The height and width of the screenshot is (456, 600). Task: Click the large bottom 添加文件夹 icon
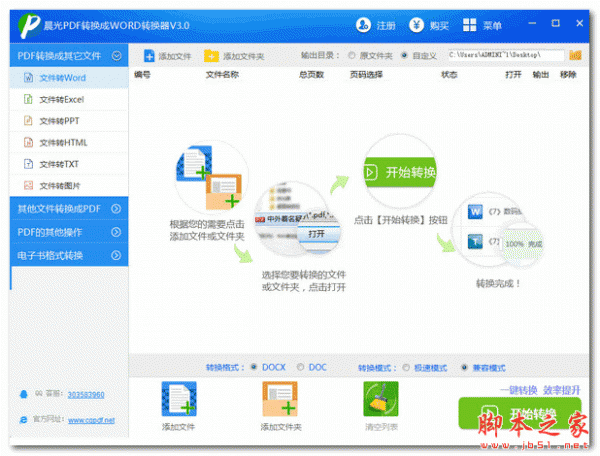pyautogui.click(x=280, y=399)
